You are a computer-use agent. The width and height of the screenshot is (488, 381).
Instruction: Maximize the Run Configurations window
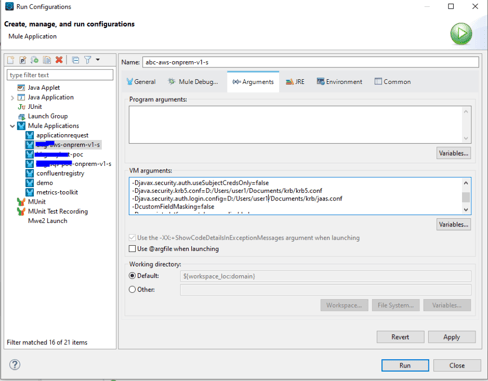pyautogui.click(x=451, y=6)
